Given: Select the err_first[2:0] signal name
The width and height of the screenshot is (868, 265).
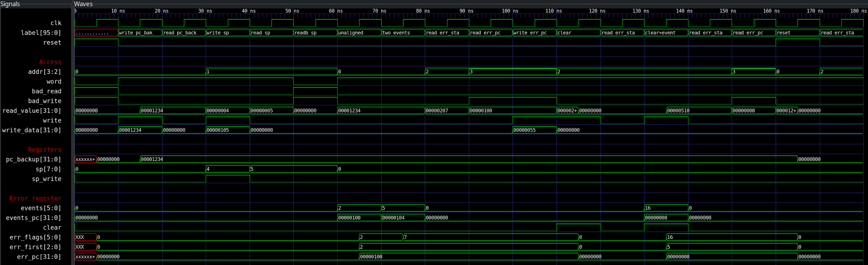Looking at the screenshot, I should click(35, 247).
